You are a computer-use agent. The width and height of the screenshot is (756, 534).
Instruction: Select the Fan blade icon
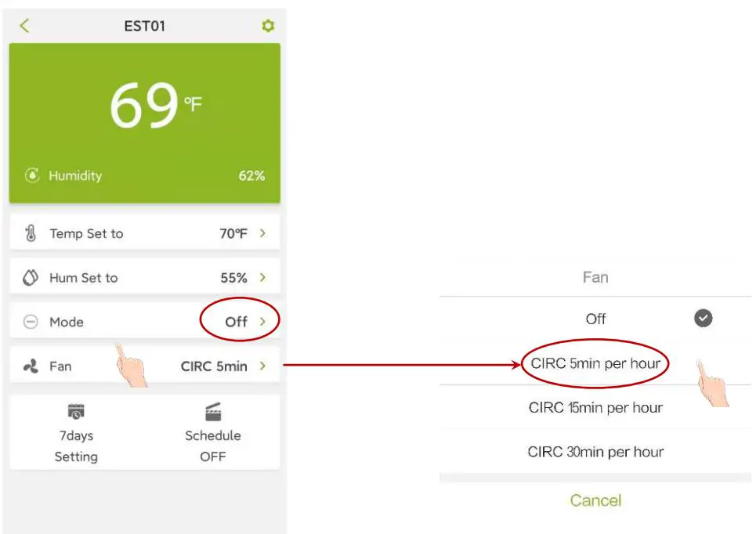pyautogui.click(x=31, y=366)
